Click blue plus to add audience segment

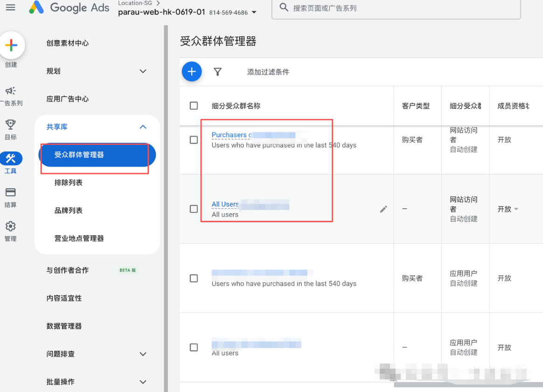(x=191, y=72)
